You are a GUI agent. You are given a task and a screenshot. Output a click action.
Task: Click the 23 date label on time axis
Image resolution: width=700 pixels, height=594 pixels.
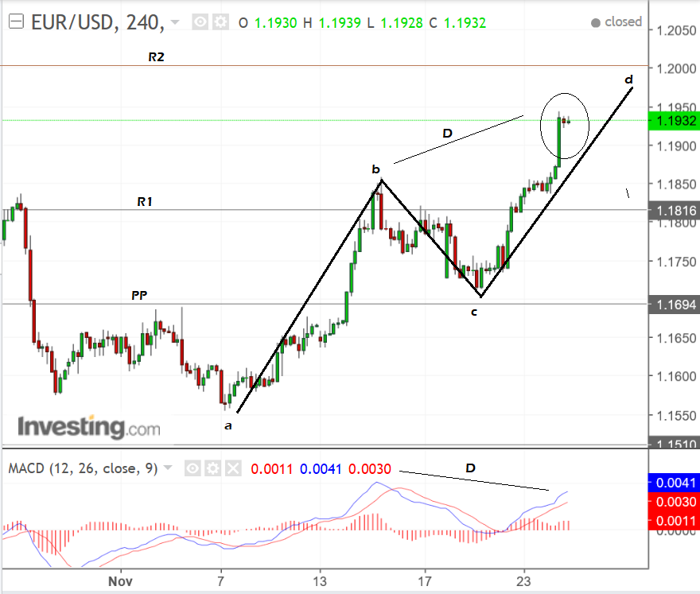click(x=523, y=581)
